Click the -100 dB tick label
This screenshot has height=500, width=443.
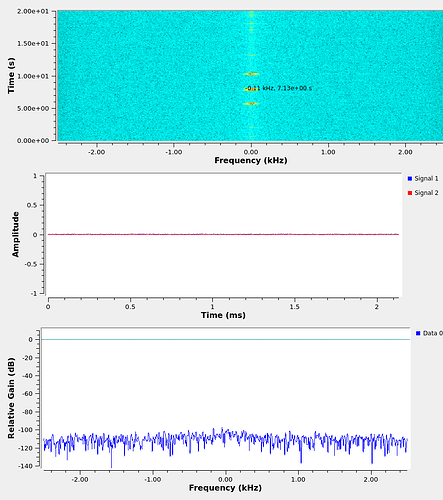26,430
